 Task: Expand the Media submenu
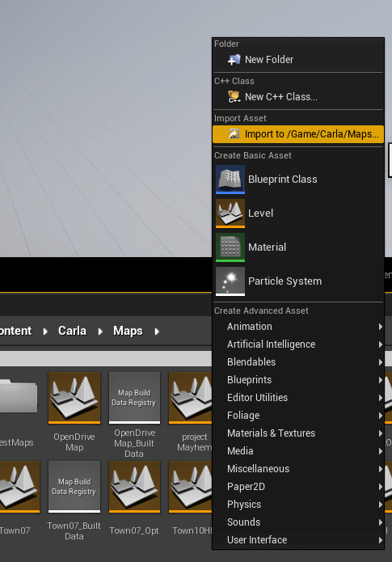298,451
